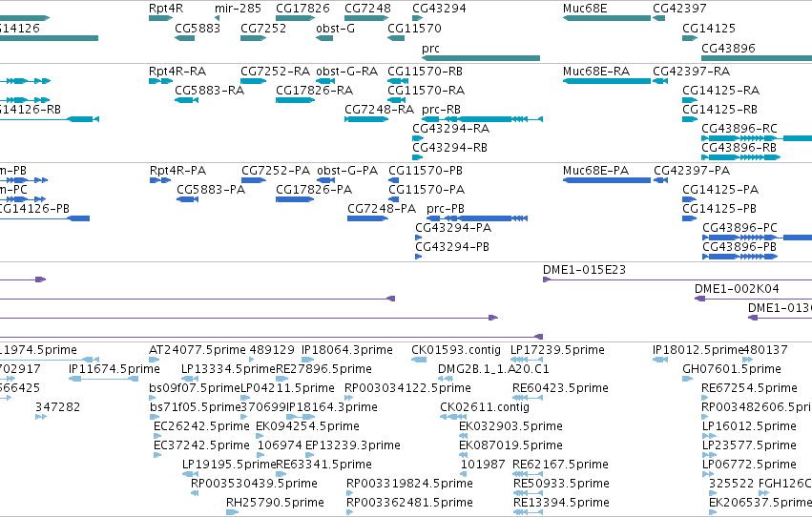Click the CG7252-RA transcript label
Image resolution: width=812 pixels, height=517 pixels.
(275, 71)
